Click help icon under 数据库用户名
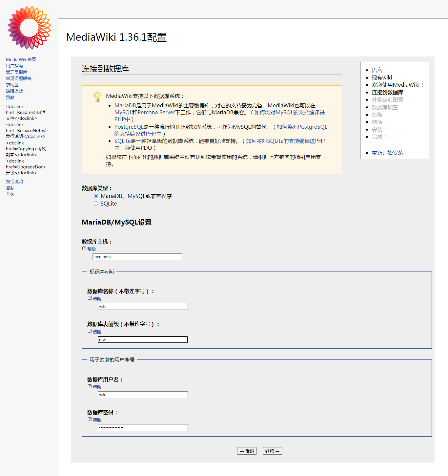The width and height of the screenshot is (448, 476). pyautogui.click(x=90, y=386)
